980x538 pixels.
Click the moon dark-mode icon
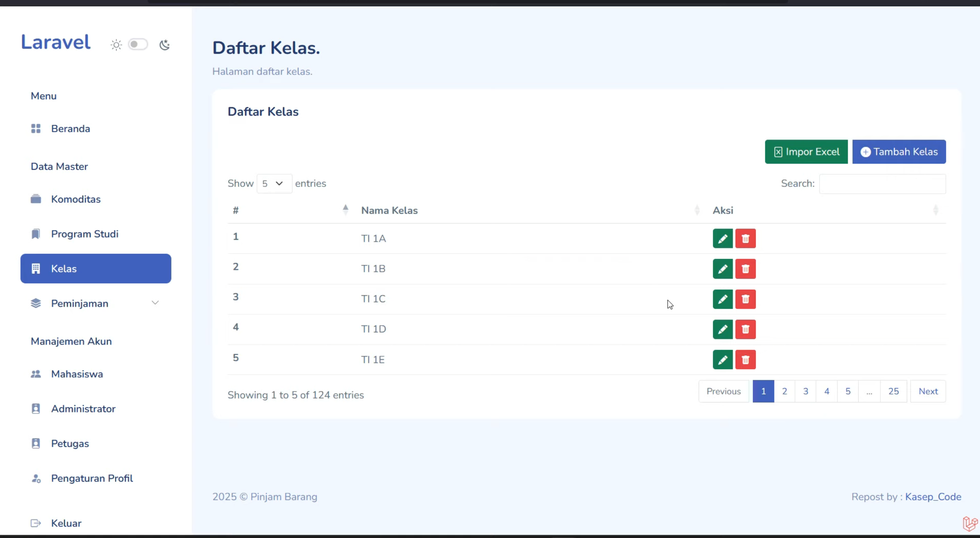click(x=164, y=45)
